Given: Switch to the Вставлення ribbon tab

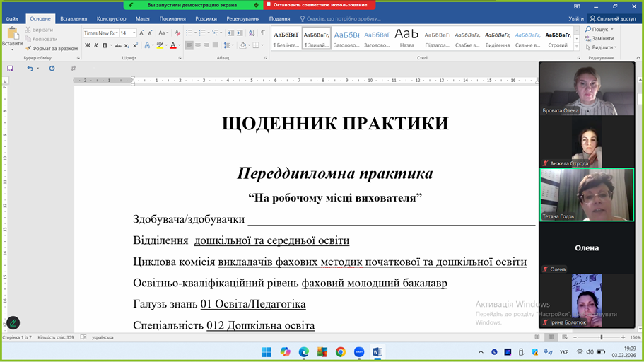Looking at the screenshot, I should coord(74,19).
